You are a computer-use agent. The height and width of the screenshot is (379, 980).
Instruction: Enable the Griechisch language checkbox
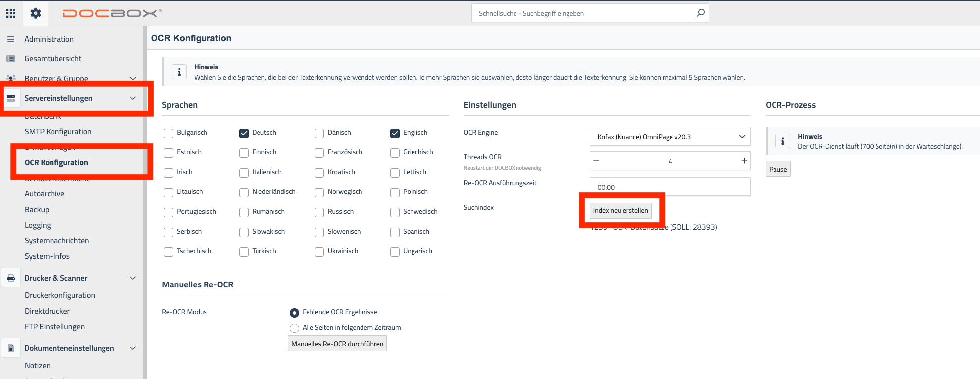(395, 153)
